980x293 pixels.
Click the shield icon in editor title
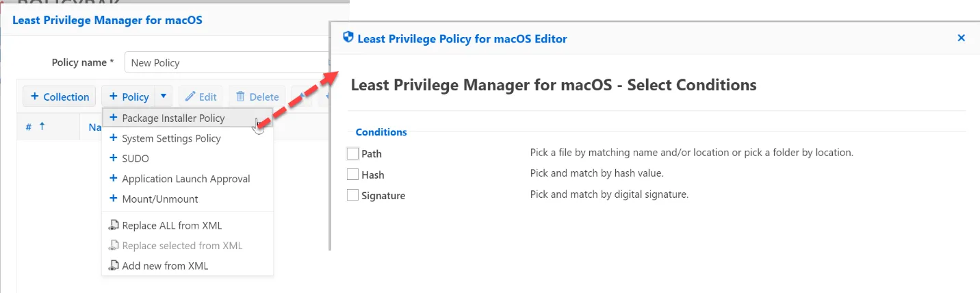[348, 38]
